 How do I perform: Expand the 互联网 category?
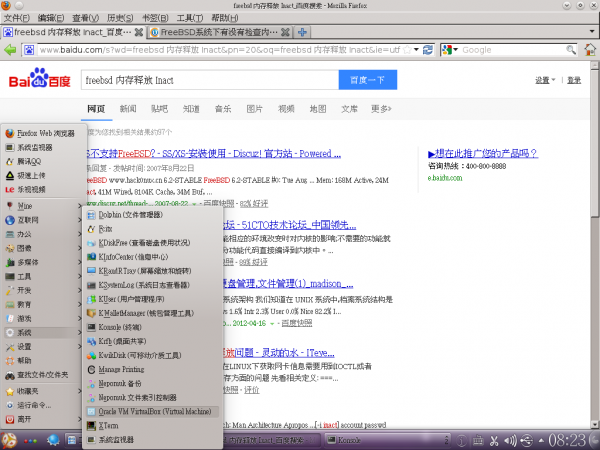pos(44,220)
